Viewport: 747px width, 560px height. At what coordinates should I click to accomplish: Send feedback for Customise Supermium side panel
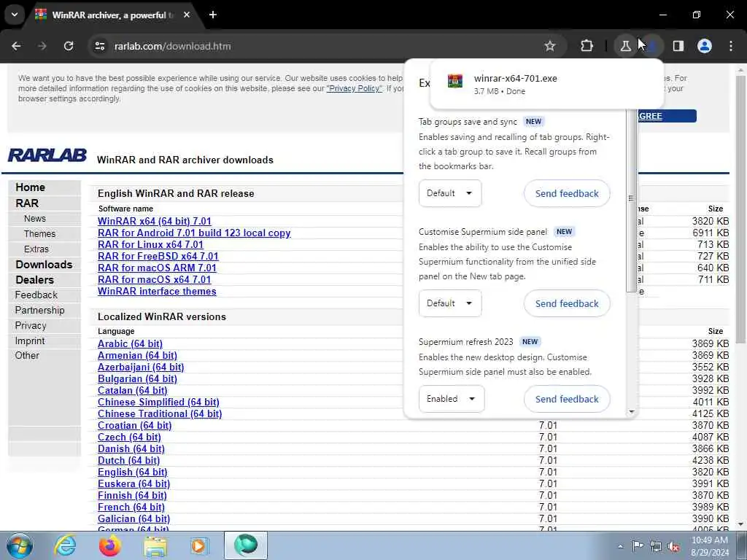click(x=567, y=303)
